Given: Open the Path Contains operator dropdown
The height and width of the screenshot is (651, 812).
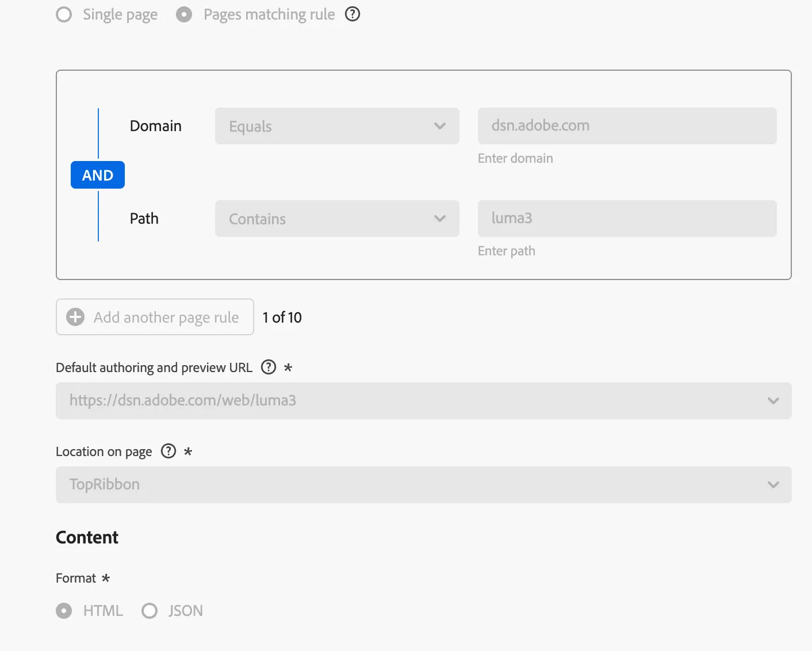Looking at the screenshot, I should (337, 219).
